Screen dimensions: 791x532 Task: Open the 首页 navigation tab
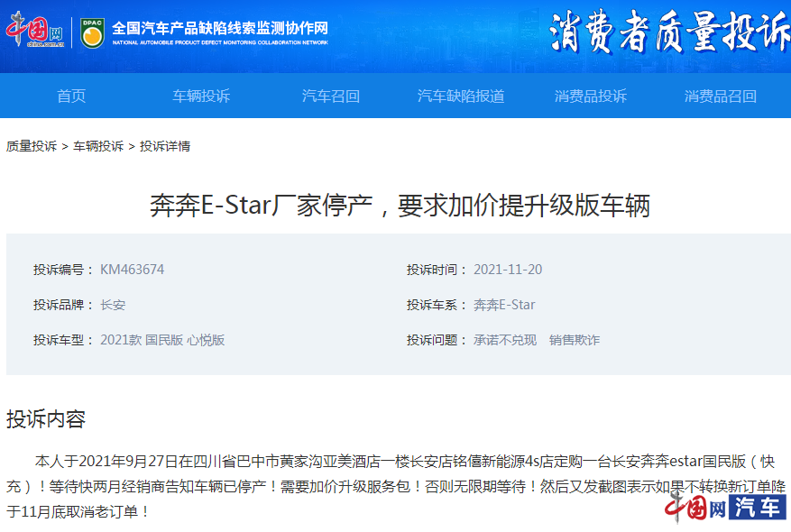[x=71, y=96]
